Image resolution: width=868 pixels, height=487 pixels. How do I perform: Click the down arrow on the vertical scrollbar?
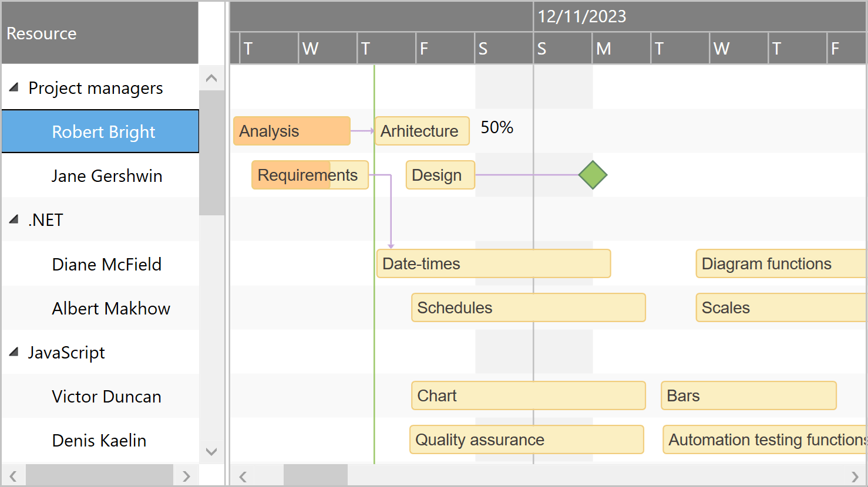click(211, 452)
